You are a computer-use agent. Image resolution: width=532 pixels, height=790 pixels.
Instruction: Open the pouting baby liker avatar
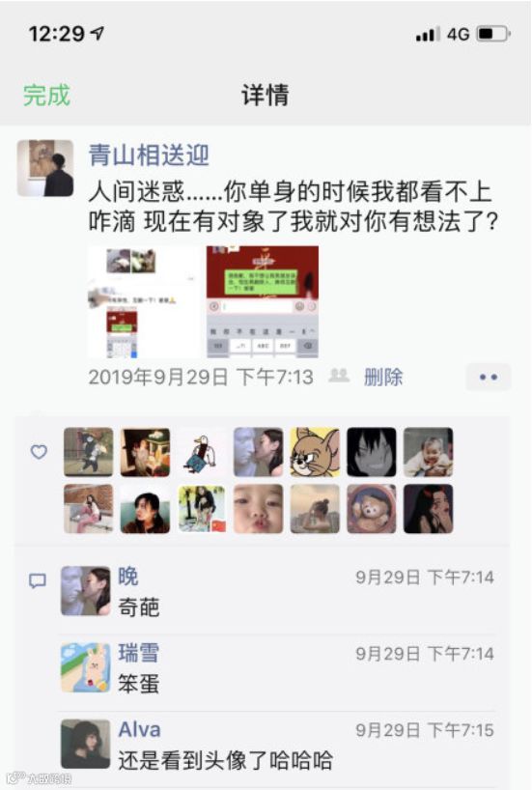pos(258,509)
